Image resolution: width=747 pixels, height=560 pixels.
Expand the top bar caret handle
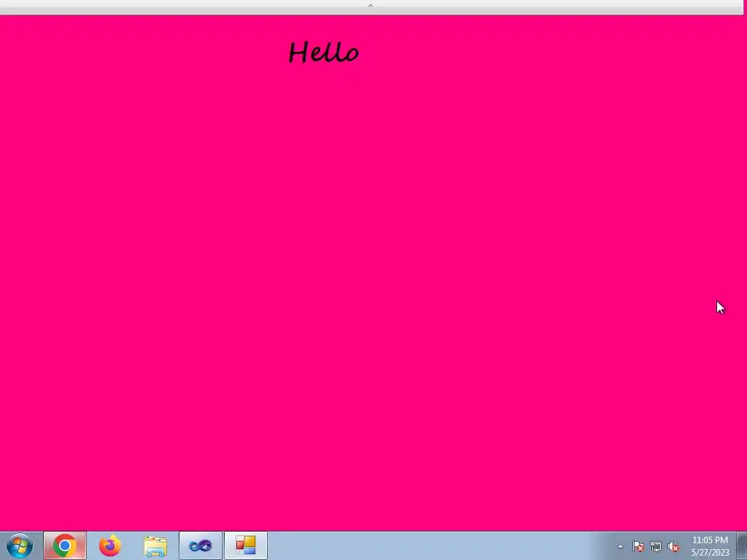370,5
